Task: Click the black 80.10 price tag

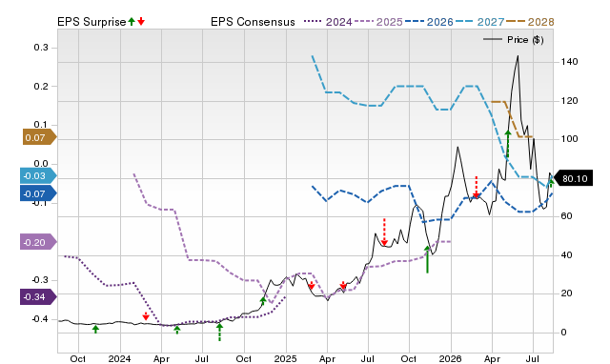Action: 573,178
